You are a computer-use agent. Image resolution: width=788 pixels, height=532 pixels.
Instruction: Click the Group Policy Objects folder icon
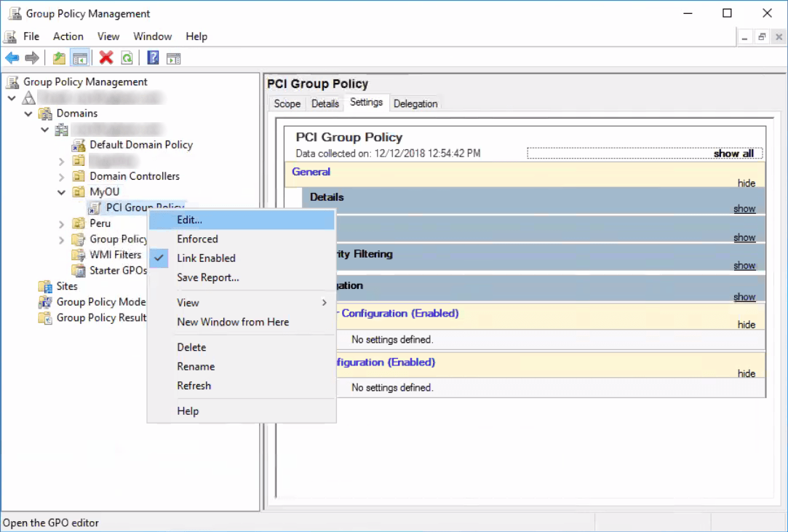(79, 239)
